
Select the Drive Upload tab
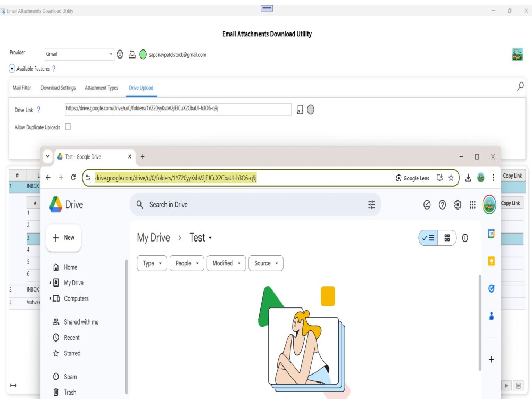[141, 88]
